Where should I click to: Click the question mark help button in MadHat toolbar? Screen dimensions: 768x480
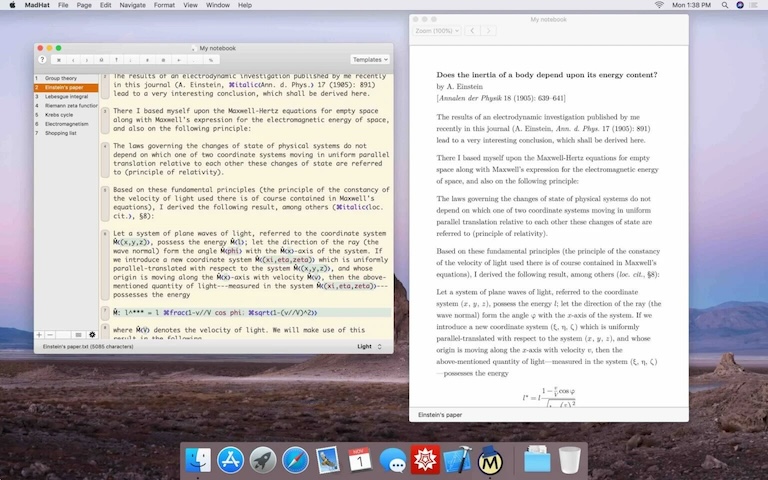(42, 60)
